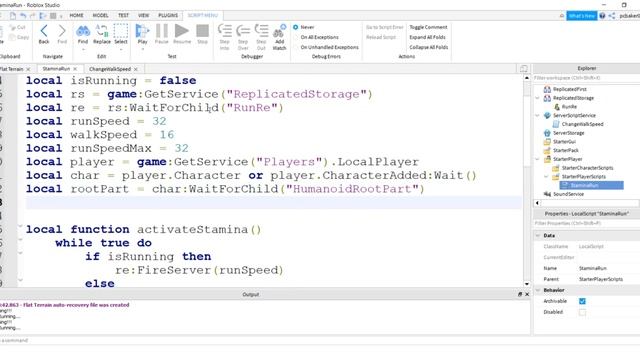
Task: Collapse the Data properties section
Action: click(538, 236)
